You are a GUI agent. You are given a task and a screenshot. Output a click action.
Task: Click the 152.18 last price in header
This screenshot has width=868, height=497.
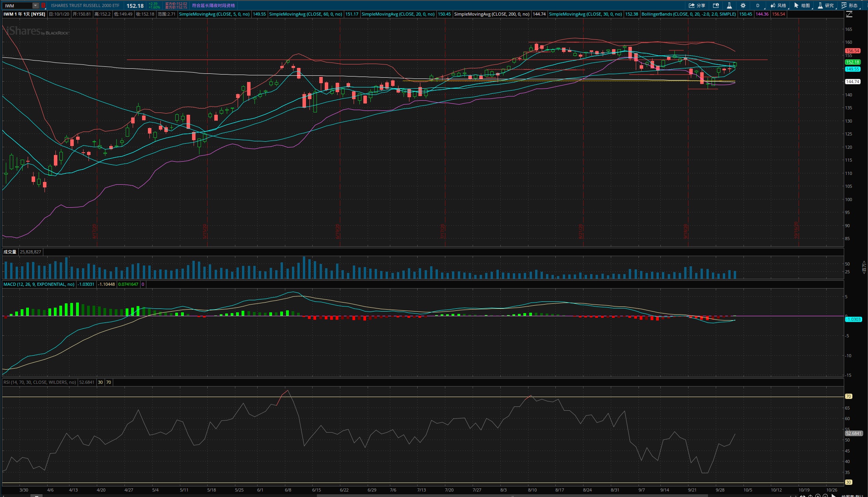click(135, 5)
